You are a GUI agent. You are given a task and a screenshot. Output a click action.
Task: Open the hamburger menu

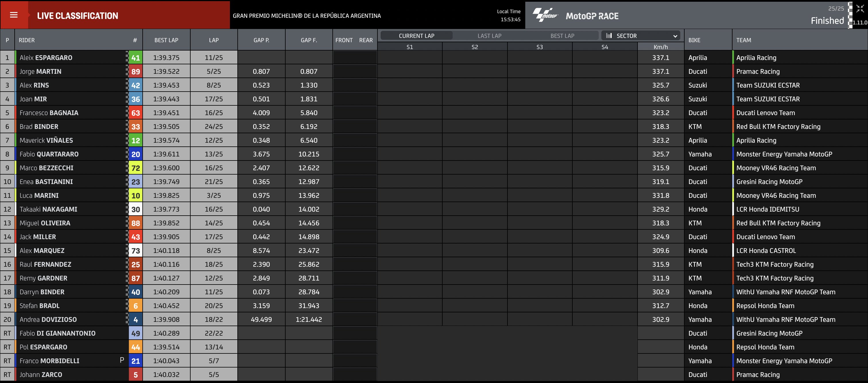coord(14,15)
